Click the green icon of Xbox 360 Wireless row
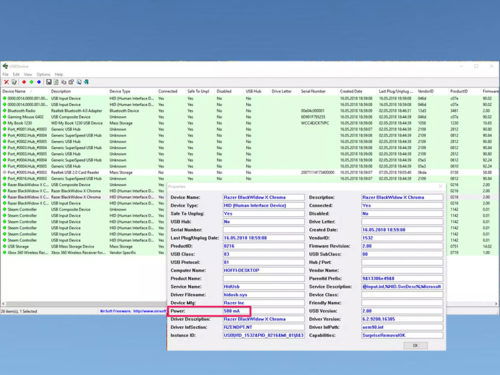500x375 pixels. tap(5, 253)
